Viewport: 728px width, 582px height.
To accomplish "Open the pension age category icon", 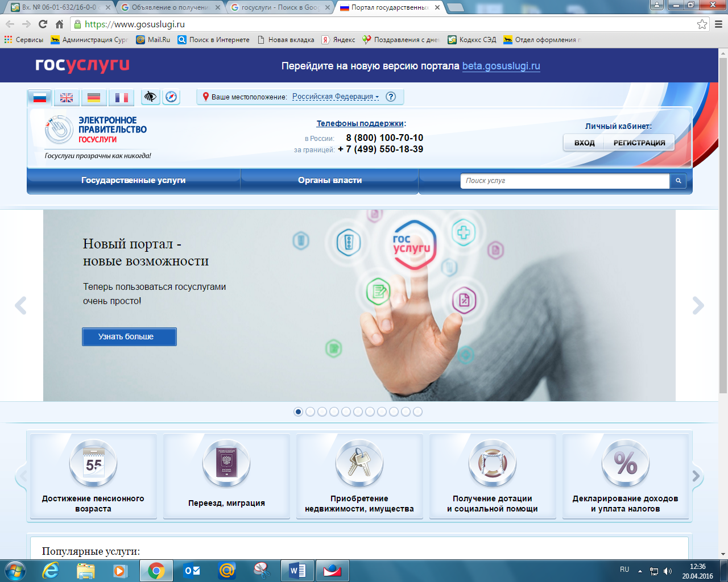I will click(x=93, y=464).
